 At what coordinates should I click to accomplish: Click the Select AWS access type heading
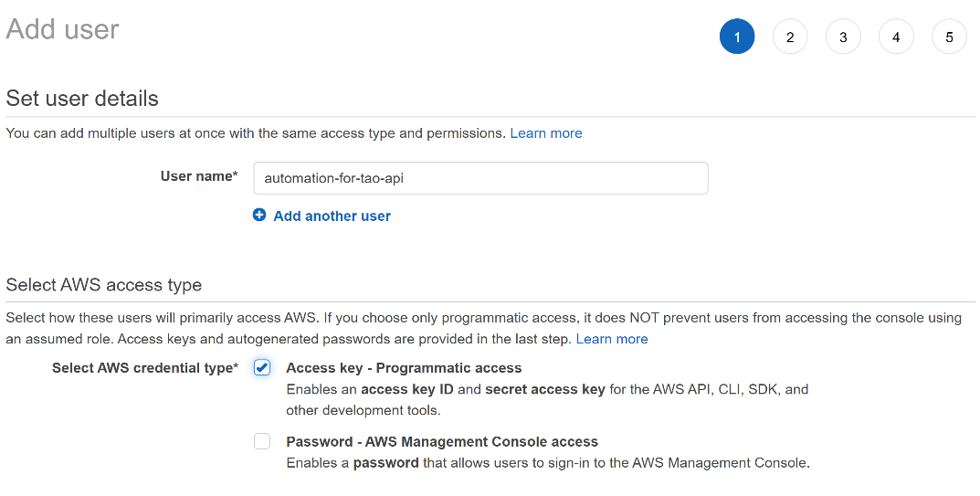[103, 285]
